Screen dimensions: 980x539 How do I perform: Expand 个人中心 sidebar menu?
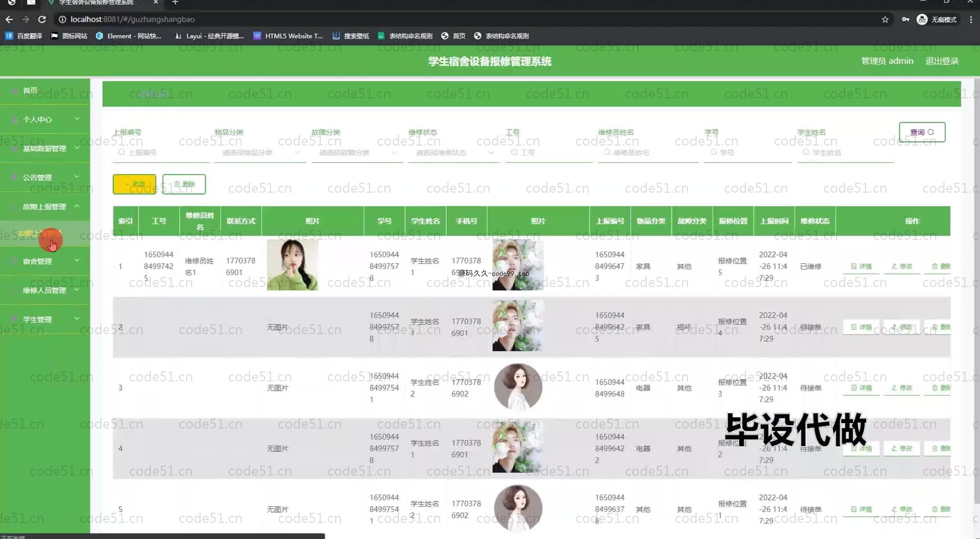pos(45,119)
